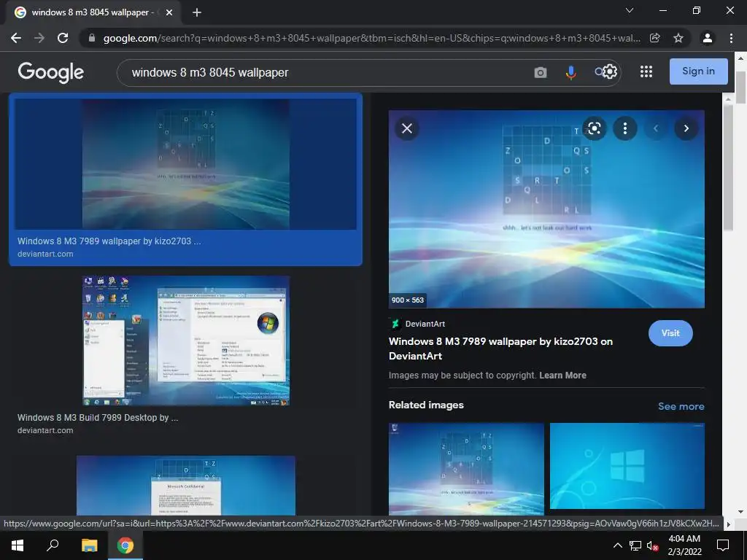The width and height of the screenshot is (747, 560).
Task: Click muted volume icon in tray
Action: coord(653,545)
